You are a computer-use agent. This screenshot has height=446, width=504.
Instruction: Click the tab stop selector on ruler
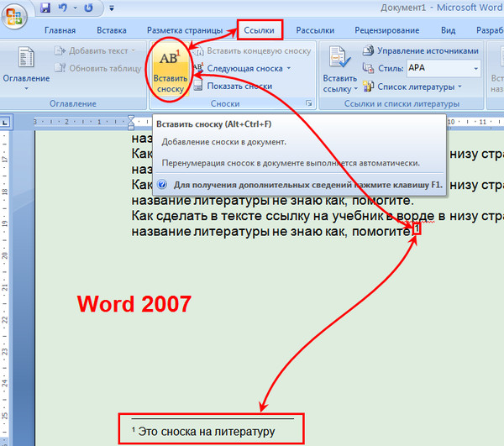6,123
